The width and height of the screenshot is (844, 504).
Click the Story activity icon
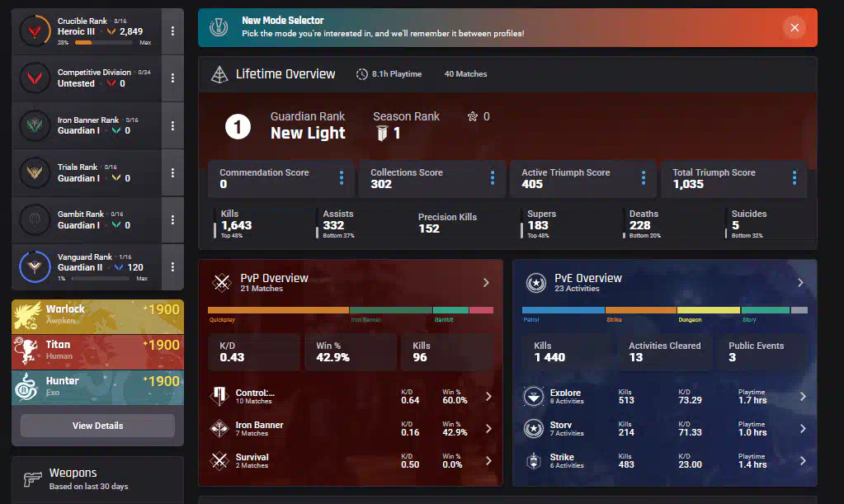(x=534, y=429)
